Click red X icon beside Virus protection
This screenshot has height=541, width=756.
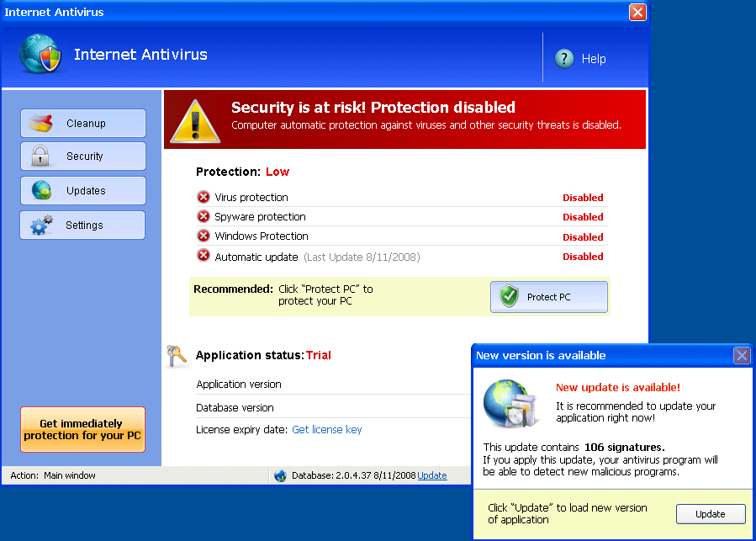coord(204,197)
